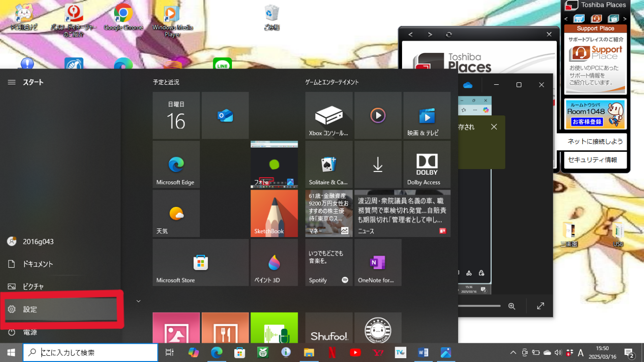Open the Microsoft Edge tile

click(176, 164)
